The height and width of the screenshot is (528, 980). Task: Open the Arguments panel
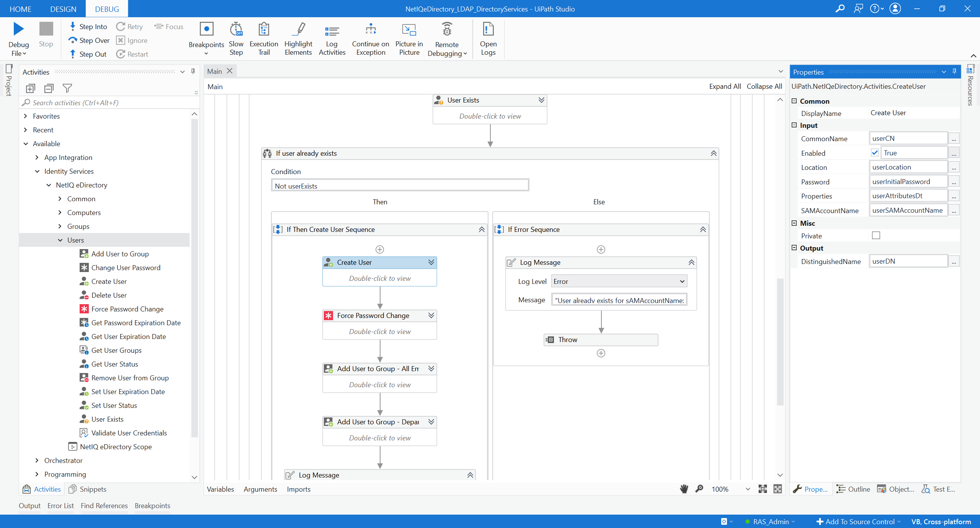[260, 489]
